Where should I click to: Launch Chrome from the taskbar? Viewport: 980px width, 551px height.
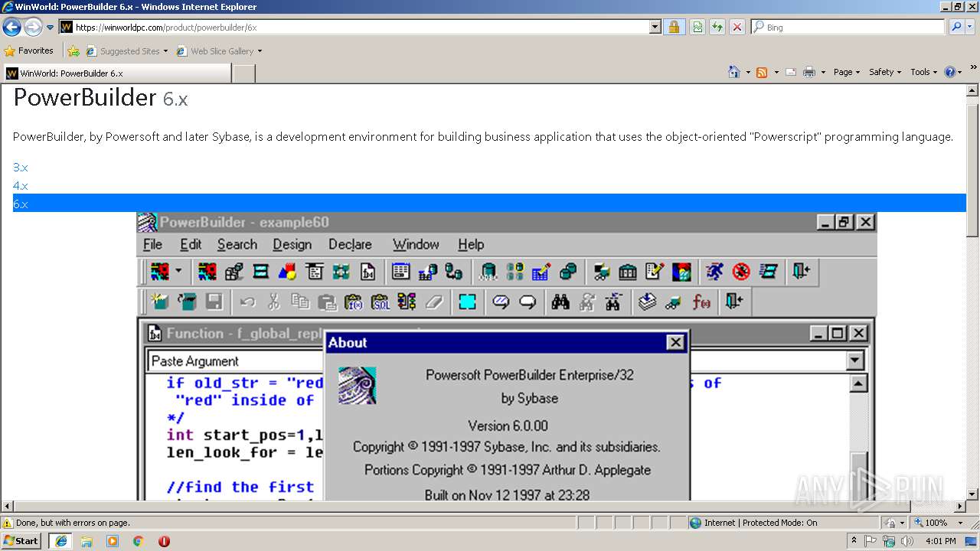pyautogui.click(x=139, y=541)
